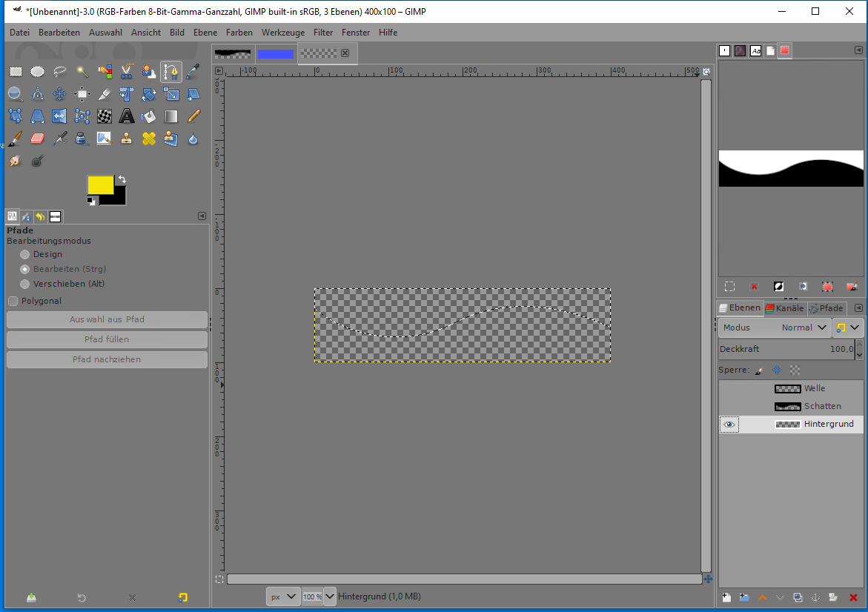Select the Text tool in the toolbox
This screenshot has width=868, height=612.
[x=127, y=116]
